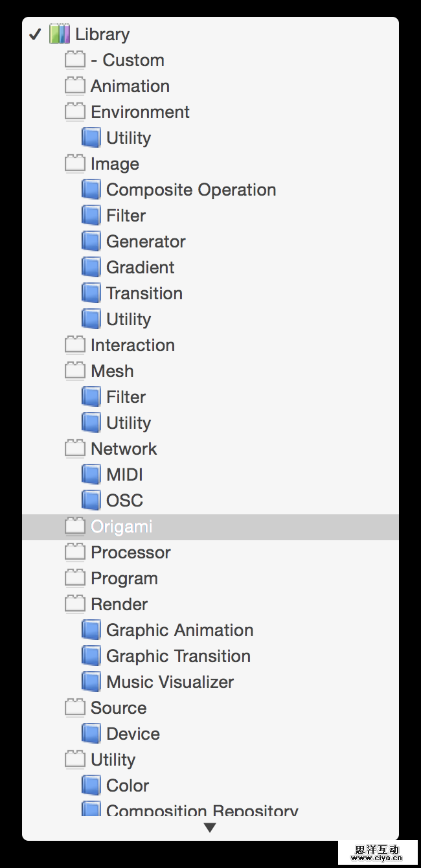Click the blue Composite Operation icon
The height and width of the screenshot is (868, 421).
(91, 190)
